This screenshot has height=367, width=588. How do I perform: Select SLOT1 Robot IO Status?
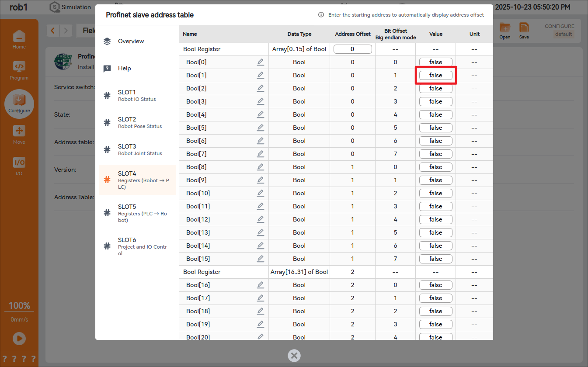(x=137, y=95)
